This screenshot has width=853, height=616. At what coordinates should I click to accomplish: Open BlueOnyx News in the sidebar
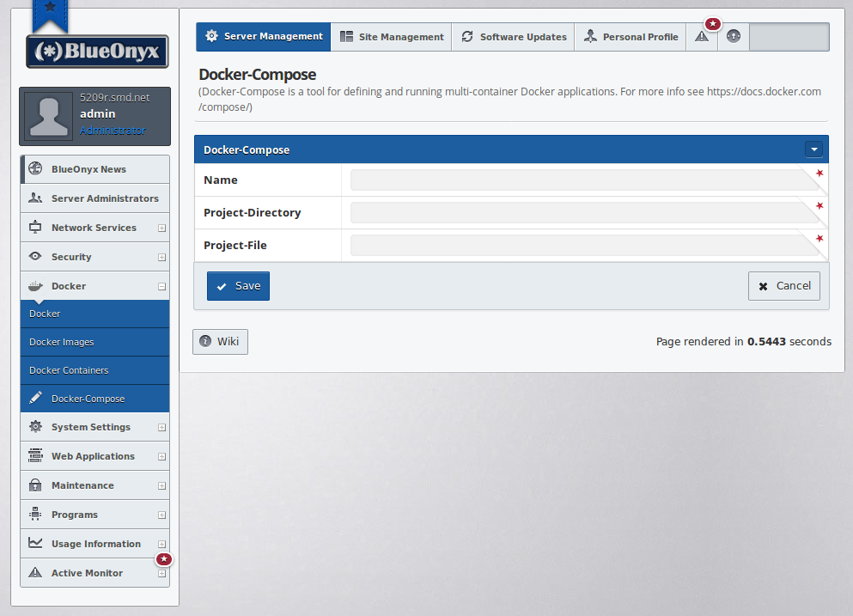95,169
